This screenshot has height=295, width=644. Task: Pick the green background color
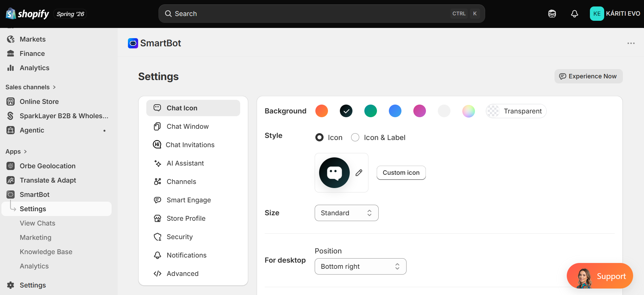pos(370,111)
